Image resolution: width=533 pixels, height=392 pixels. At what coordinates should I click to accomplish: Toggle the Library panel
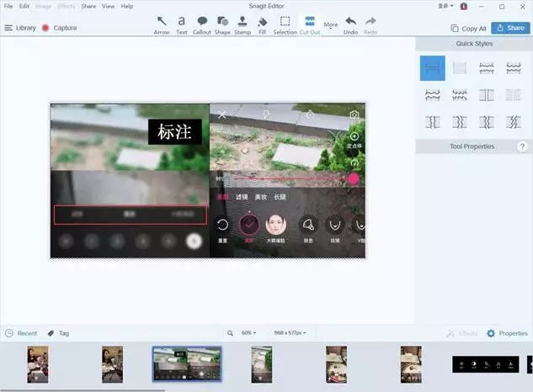click(20, 28)
